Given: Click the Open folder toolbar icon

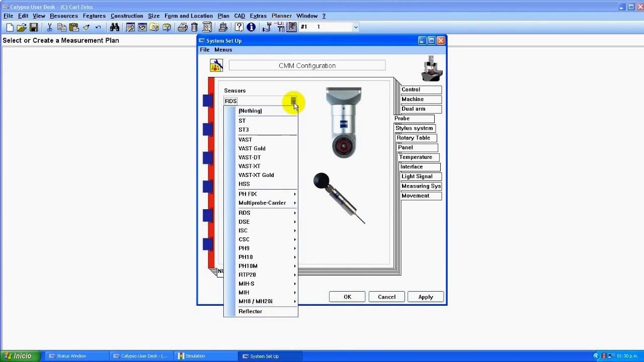Looking at the screenshot, I should 22,28.
